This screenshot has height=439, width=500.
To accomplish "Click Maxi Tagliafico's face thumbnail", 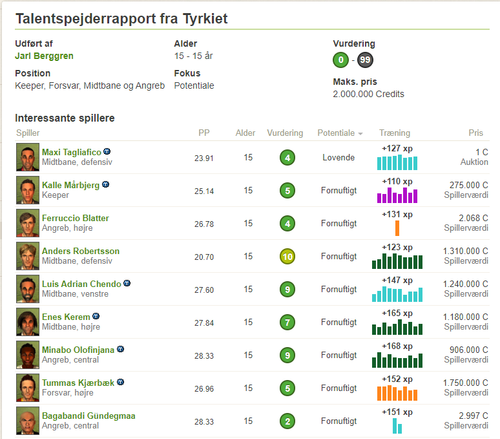I will pos(28,157).
